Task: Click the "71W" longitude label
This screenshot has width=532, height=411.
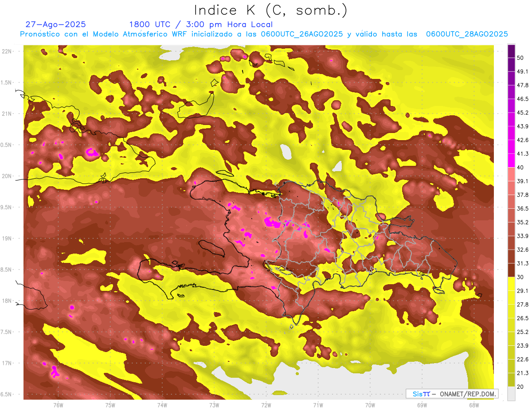Action: click(318, 405)
